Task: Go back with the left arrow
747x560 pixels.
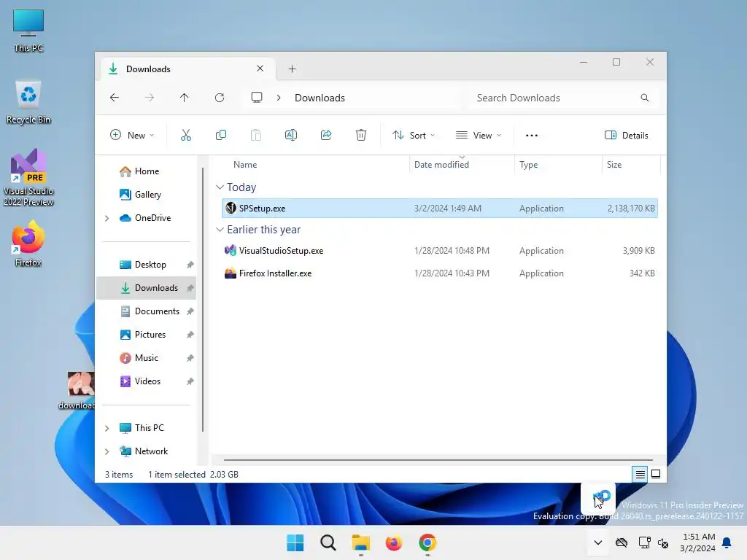Action: pyautogui.click(x=115, y=98)
